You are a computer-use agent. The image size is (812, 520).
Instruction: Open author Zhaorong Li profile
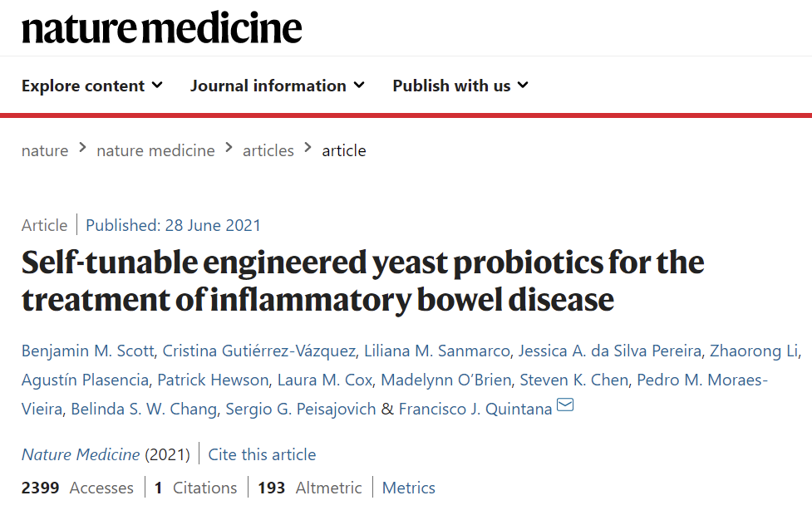(753, 351)
